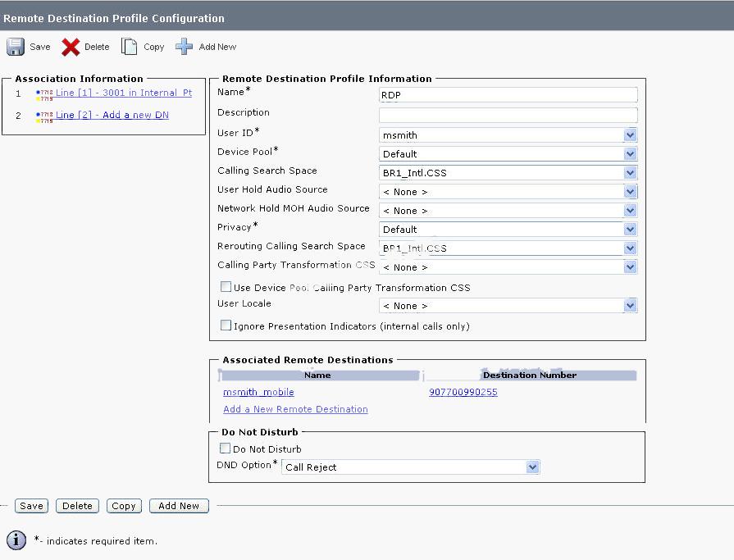Click the bottom Save button
This screenshot has width=734, height=560.
[31, 506]
